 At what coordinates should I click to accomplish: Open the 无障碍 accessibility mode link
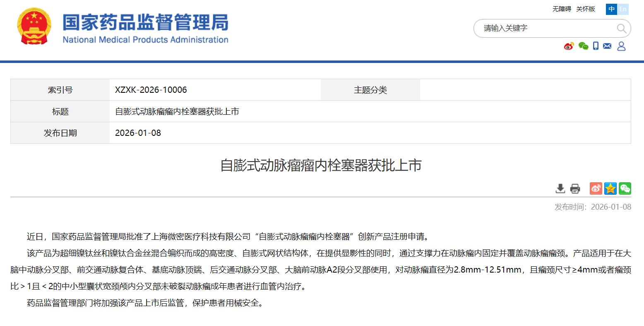point(561,9)
